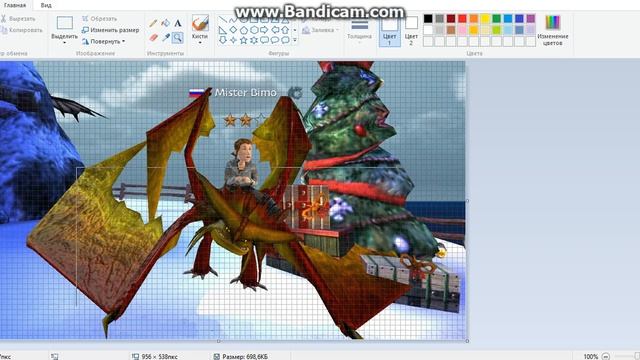Choose the red color swatch
Viewport: 640px width, 360px height.
pos(462,18)
